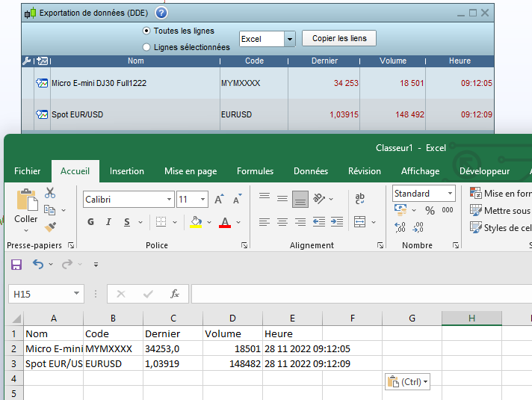Click the Format Painter brush icon

(x=50, y=227)
